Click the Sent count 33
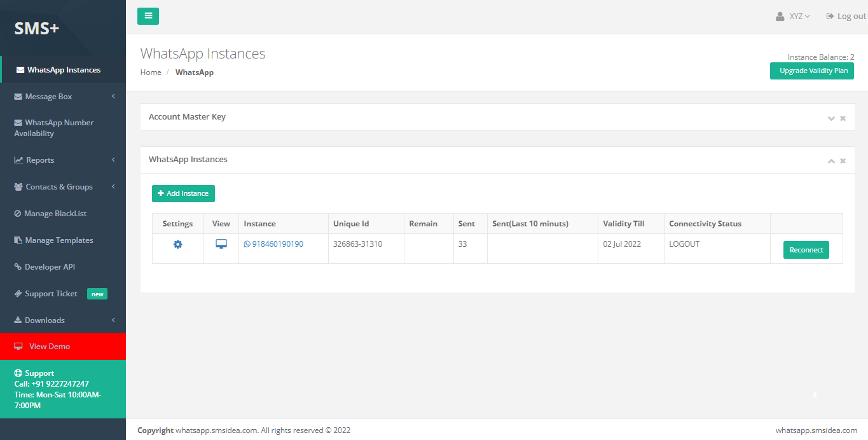 pyautogui.click(x=462, y=244)
